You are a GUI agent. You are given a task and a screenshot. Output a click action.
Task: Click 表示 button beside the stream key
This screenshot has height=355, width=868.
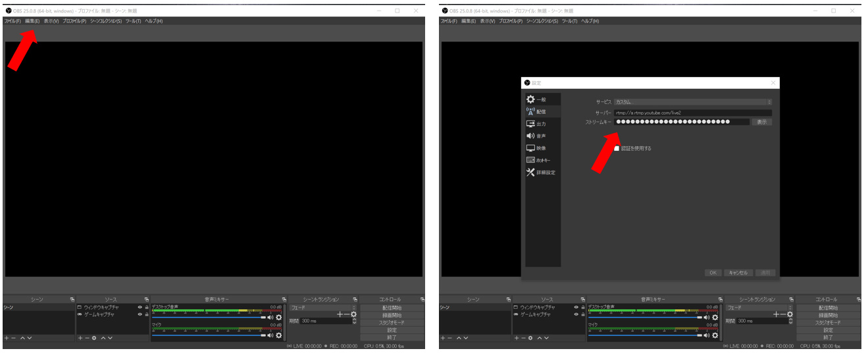pyautogui.click(x=761, y=122)
